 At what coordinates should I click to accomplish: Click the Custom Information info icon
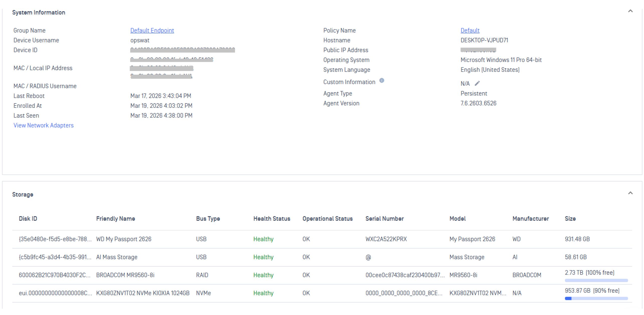pyautogui.click(x=381, y=80)
